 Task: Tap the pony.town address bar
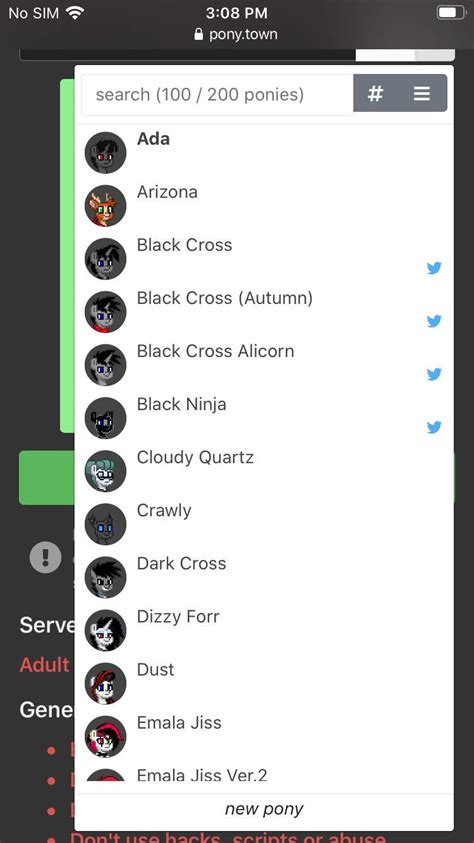tap(236, 34)
